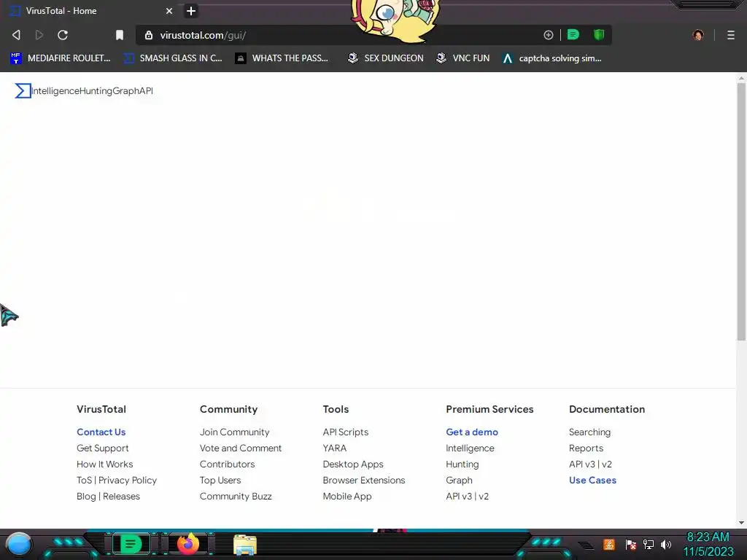Click Get a demo link
Viewport: 747px width, 560px height.
point(472,432)
